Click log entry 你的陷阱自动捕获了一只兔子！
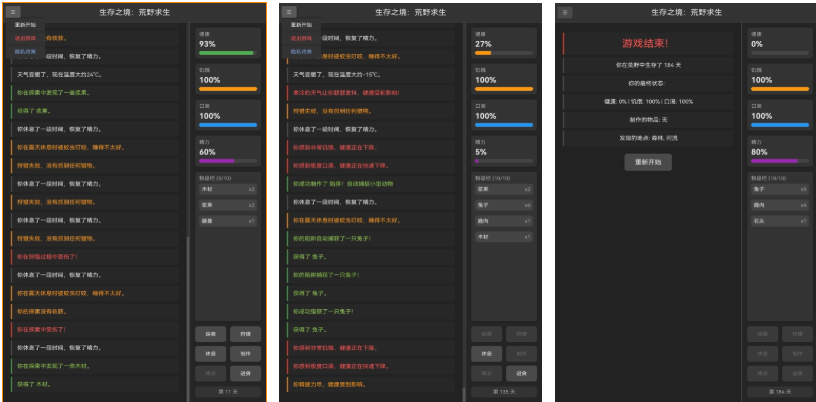Image resolution: width=816 pixels, height=402 pixels. pos(371,238)
